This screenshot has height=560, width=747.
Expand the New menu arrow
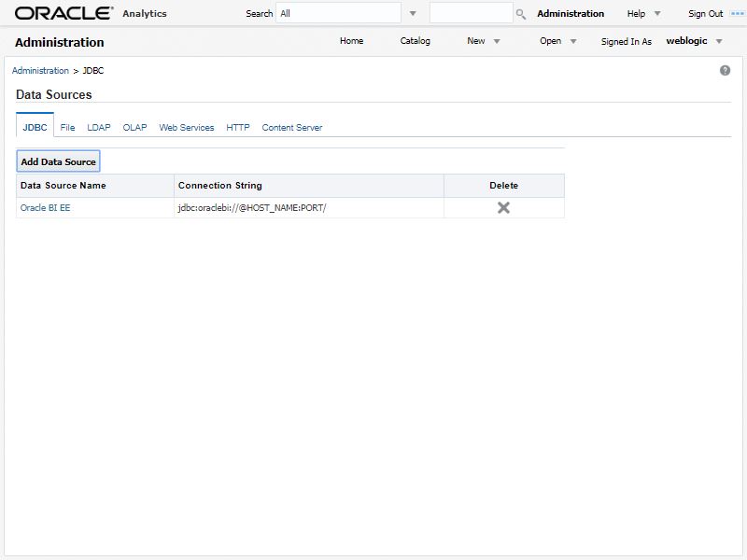[497, 41]
